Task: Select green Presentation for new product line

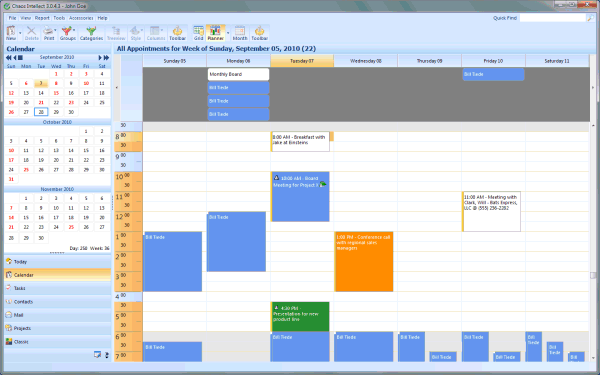Action: pos(300,317)
